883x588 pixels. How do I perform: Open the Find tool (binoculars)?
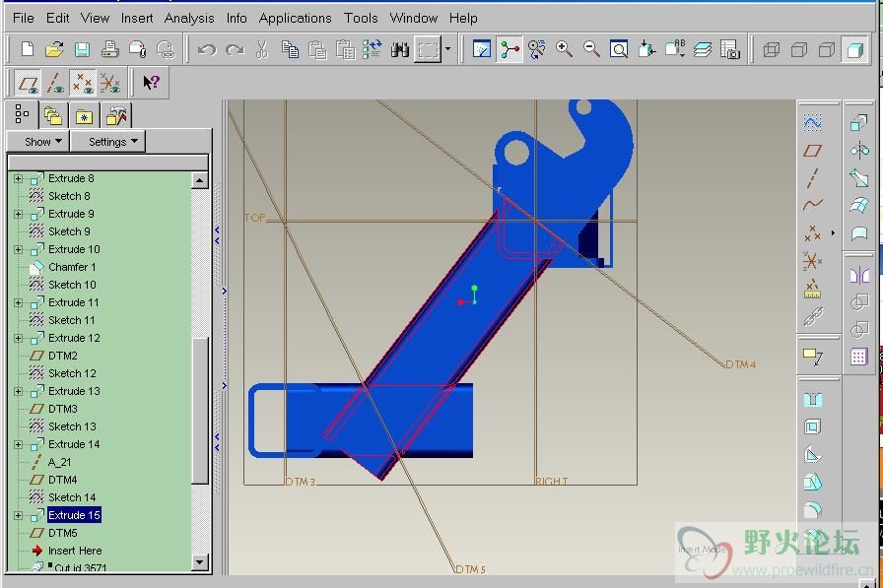click(400, 50)
